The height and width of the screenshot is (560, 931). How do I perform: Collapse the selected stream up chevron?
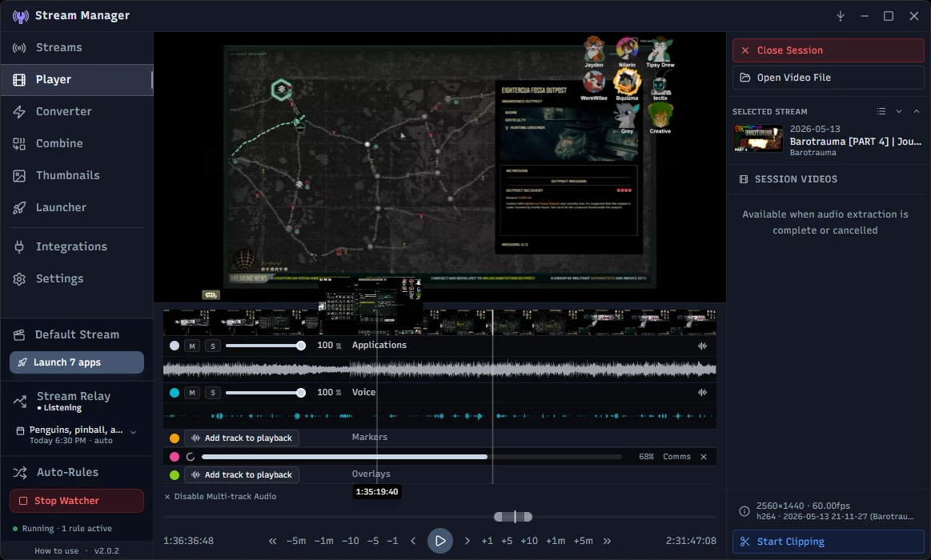916,111
